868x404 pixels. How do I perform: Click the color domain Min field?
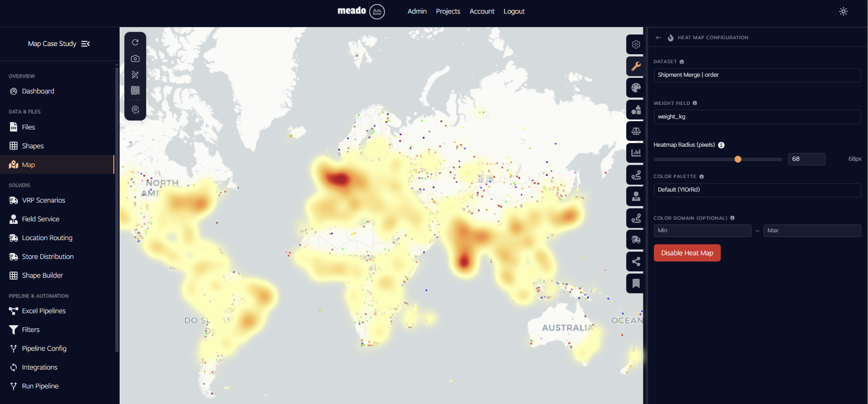pyautogui.click(x=702, y=231)
